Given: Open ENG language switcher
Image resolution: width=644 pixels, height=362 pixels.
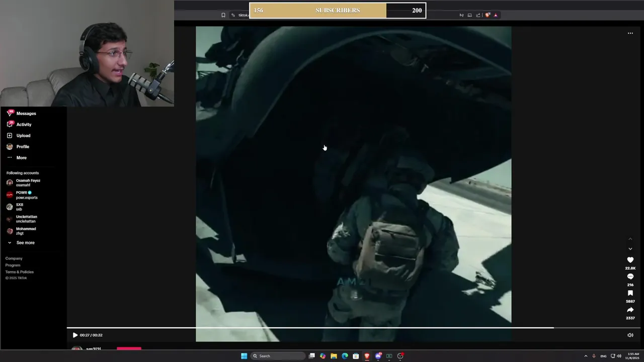Looking at the screenshot, I should [x=603, y=356].
